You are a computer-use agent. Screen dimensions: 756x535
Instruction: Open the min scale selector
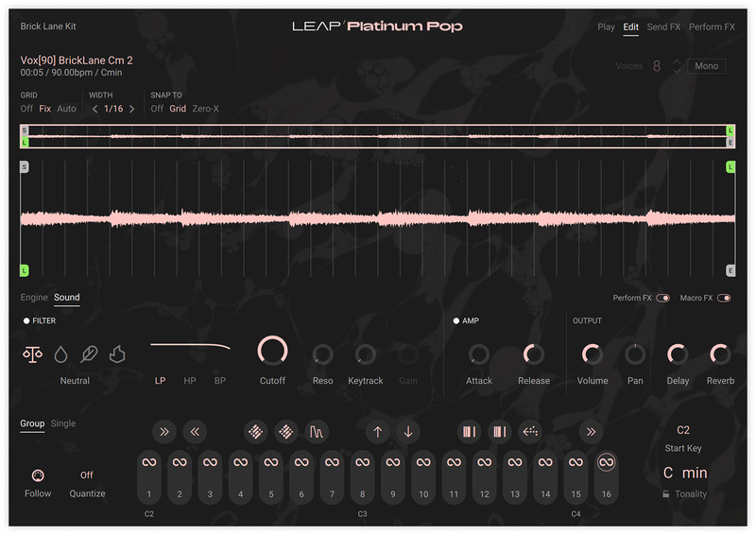[x=695, y=473]
